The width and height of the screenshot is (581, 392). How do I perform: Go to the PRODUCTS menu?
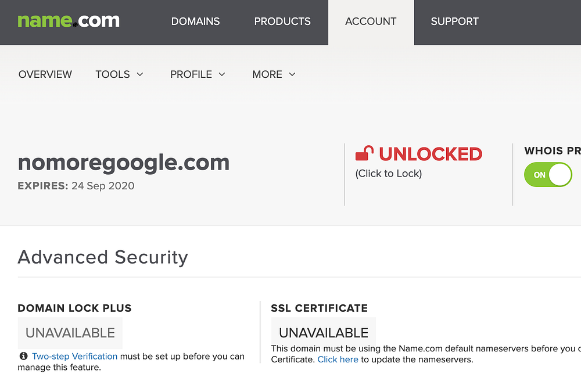[x=282, y=21]
